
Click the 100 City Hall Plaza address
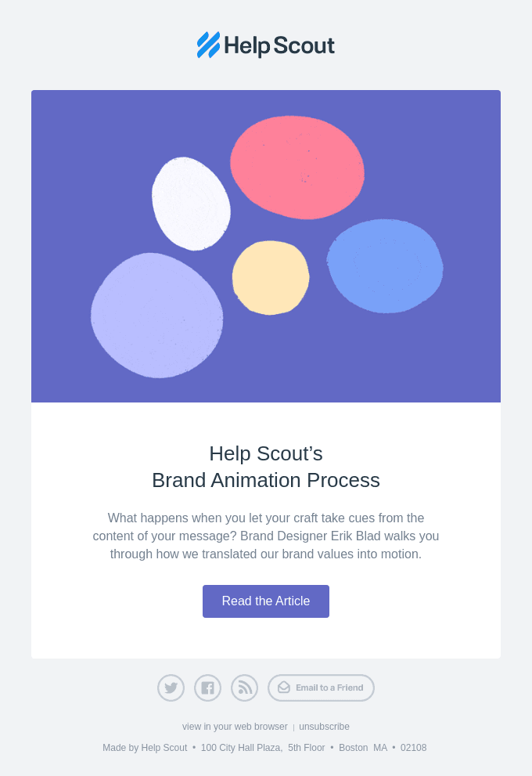241,748
